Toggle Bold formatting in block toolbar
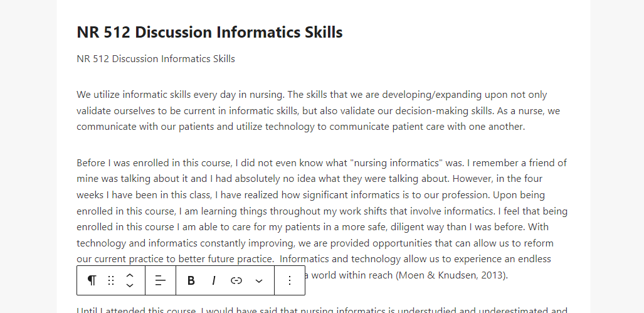The width and height of the screenshot is (644, 313). [x=191, y=280]
